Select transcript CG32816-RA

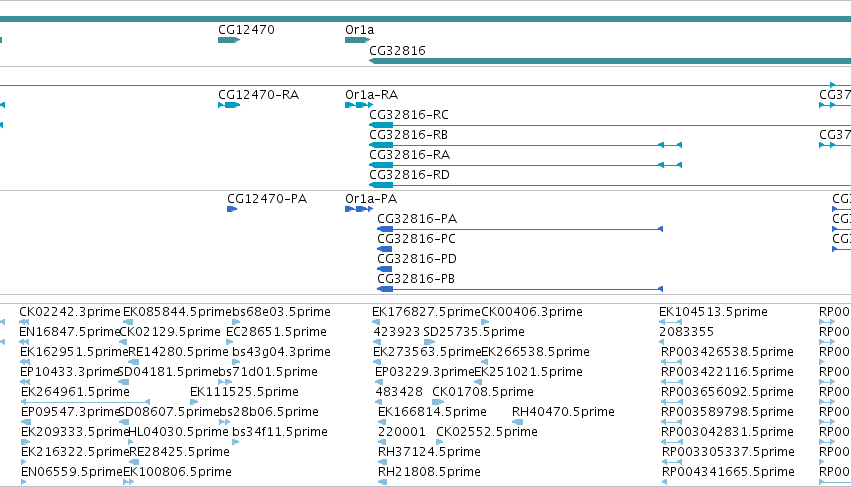click(x=409, y=155)
